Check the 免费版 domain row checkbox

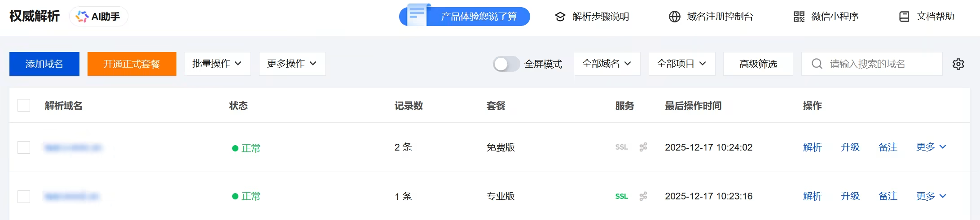tap(24, 147)
